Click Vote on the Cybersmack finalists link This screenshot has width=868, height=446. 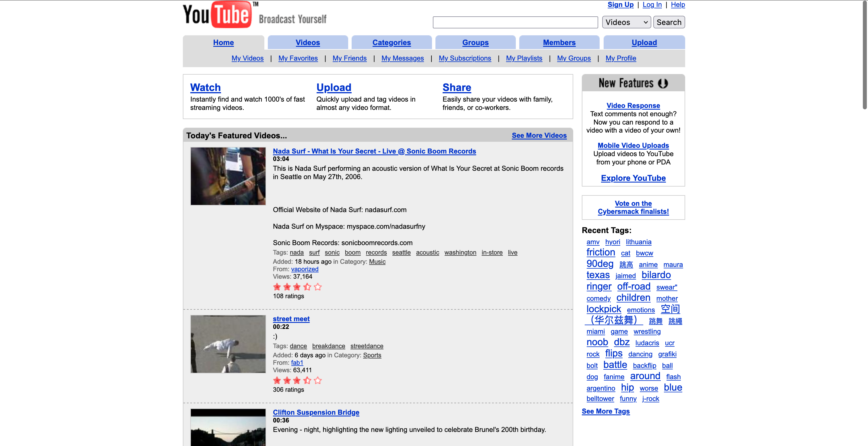633,207
